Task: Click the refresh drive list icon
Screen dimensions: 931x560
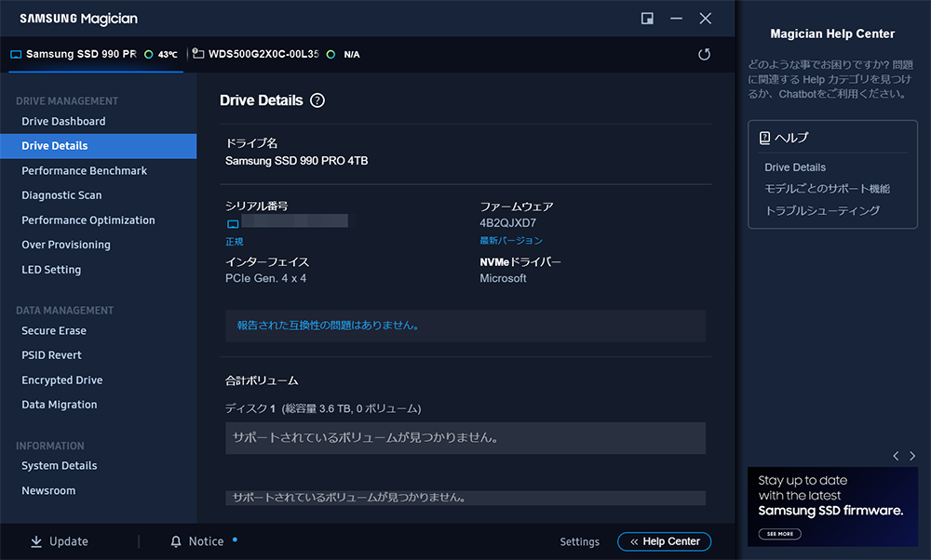Action: point(704,55)
